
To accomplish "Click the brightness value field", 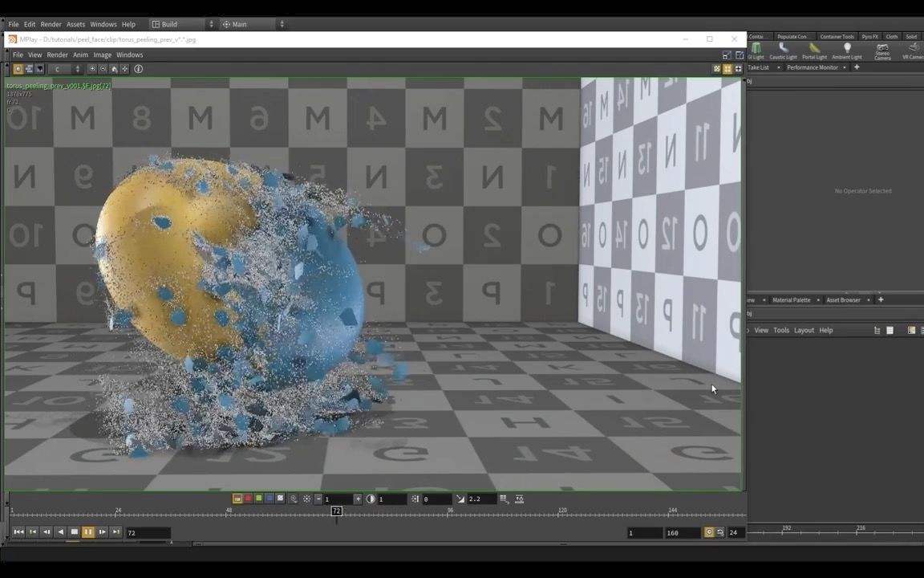I will click(x=338, y=499).
